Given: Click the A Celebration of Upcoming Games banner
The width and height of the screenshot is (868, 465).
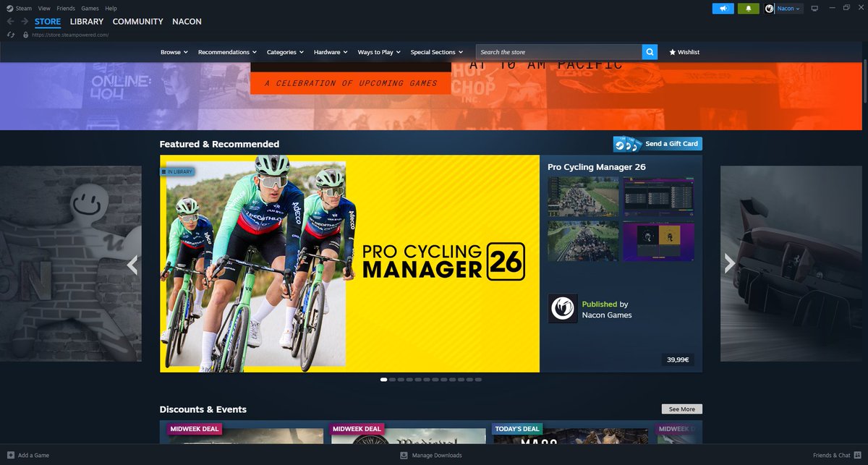Looking at the screenshot, I should pyautogui.click(x=351, y=83).
